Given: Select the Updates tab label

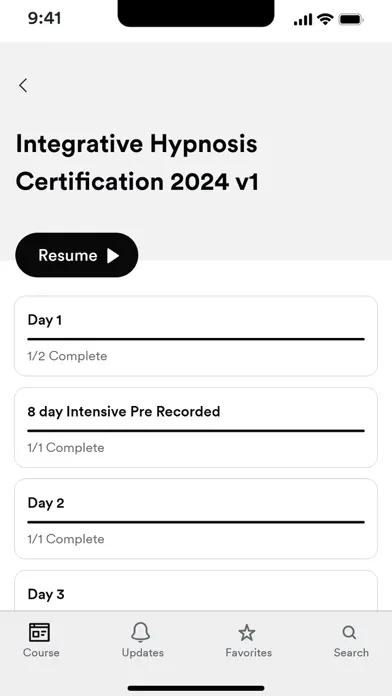Looking at the screenshot, I should (x=143, y=652).
